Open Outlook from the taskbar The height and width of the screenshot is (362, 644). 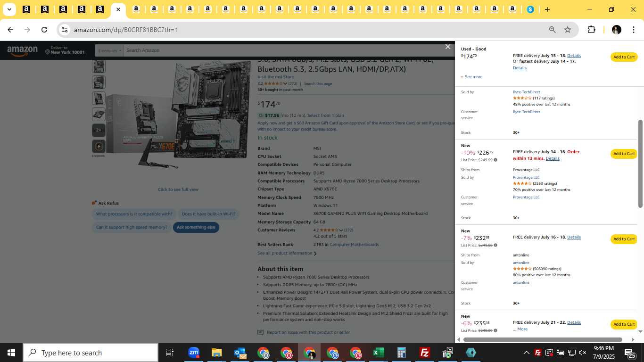click(239, 353)
